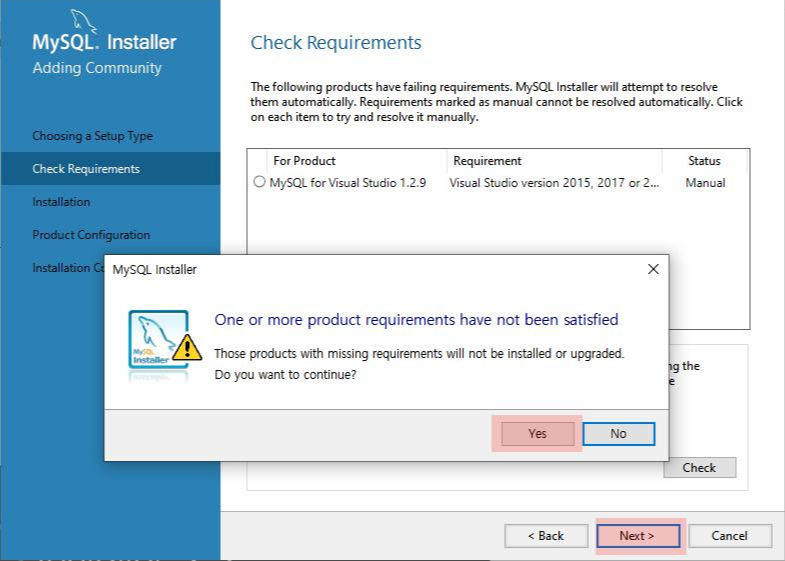This screenshot has height=561, width=785.
Task: Click the Requirement column header
Action: 487,161
